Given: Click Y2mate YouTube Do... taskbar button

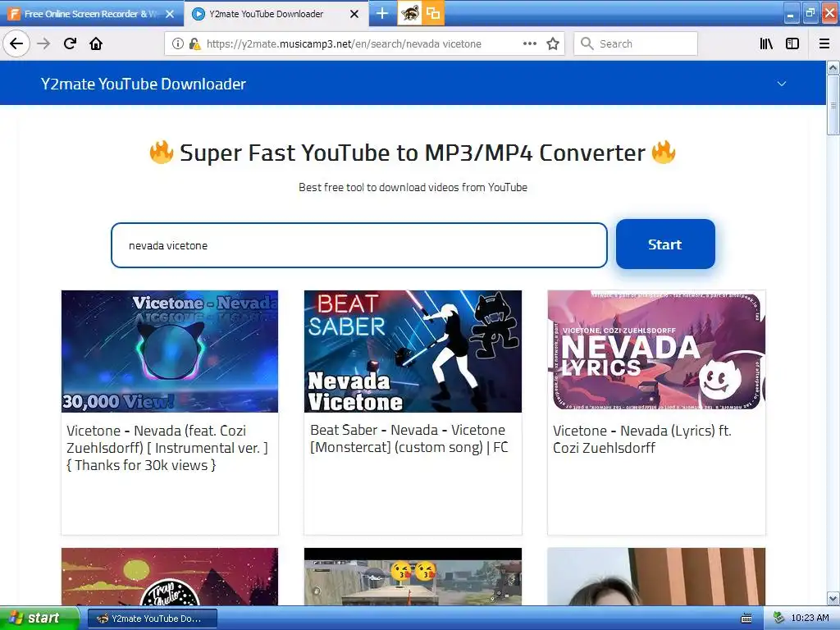Looking at the screenshot, I should 152,619.
